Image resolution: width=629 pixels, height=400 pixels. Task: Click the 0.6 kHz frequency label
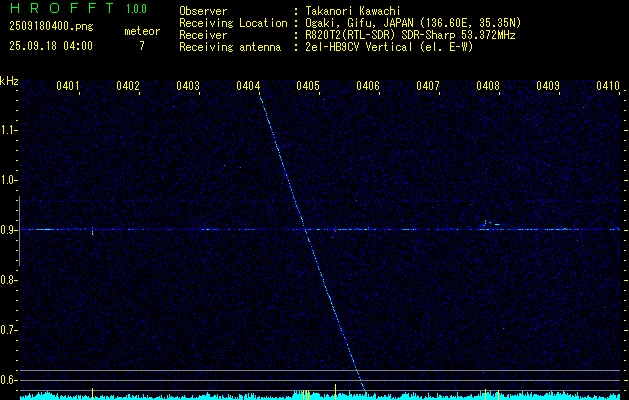(x=8, y=380)
